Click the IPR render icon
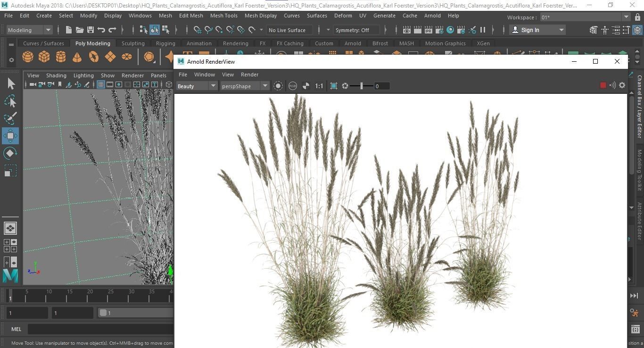This screenshot has height=348, width=644. [429, 30]
